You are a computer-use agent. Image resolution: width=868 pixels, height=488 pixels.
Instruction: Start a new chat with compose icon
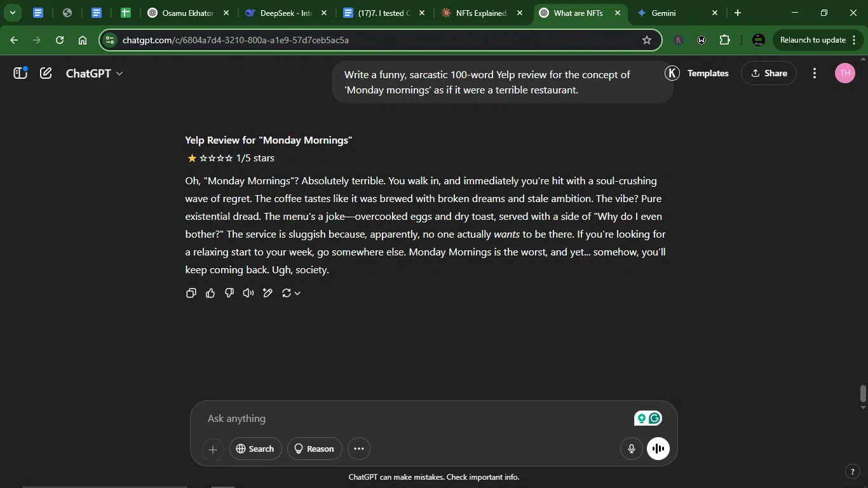[46, 73]
